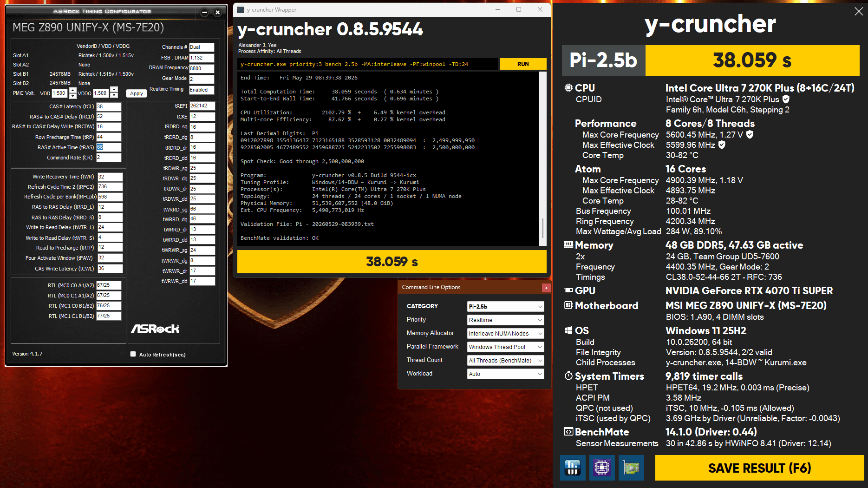Click the "MEG Z890 UNIFY-X (MS-7E20)" ASRock heading
868x488 pixels.
click(x=88, y=27)
